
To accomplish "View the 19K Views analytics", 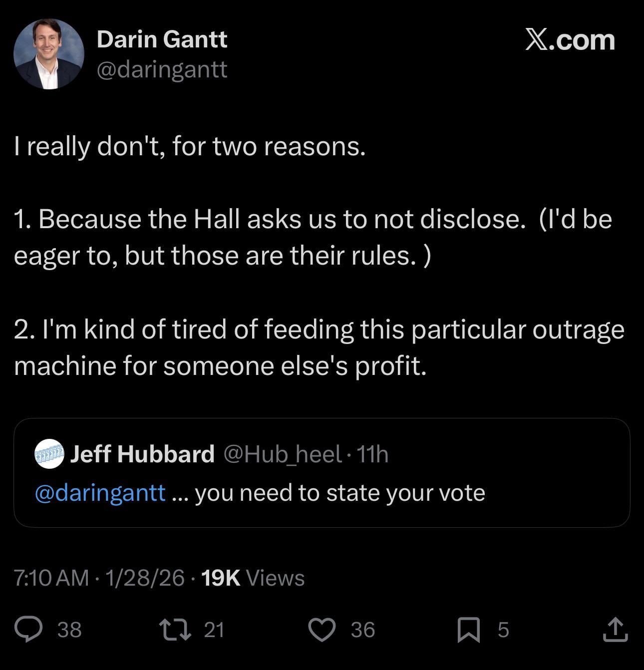I will click(253, 578).
